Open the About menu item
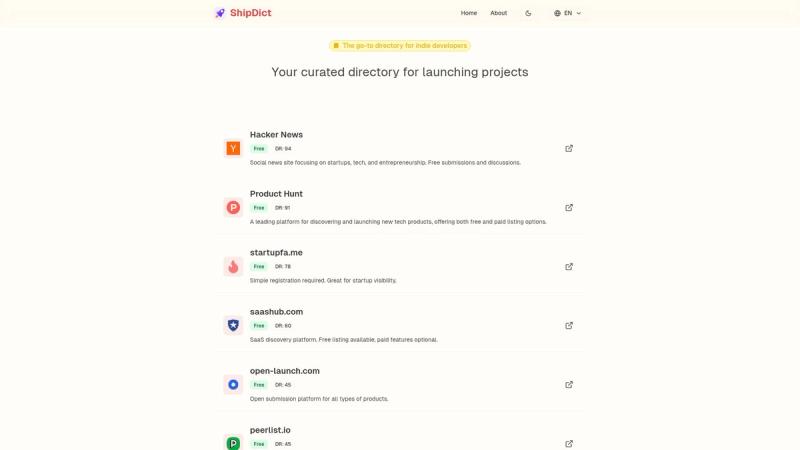 pyautogui.click(x=498, y=13)
